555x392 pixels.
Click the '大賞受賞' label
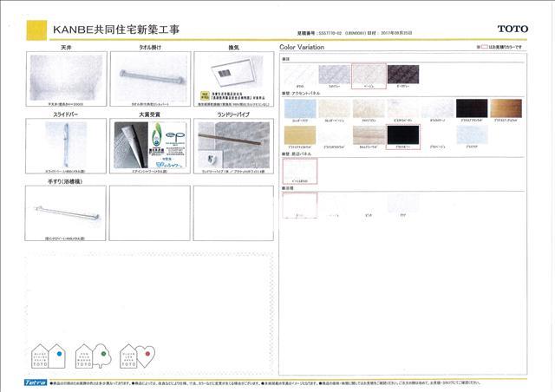tap(149, 114)
